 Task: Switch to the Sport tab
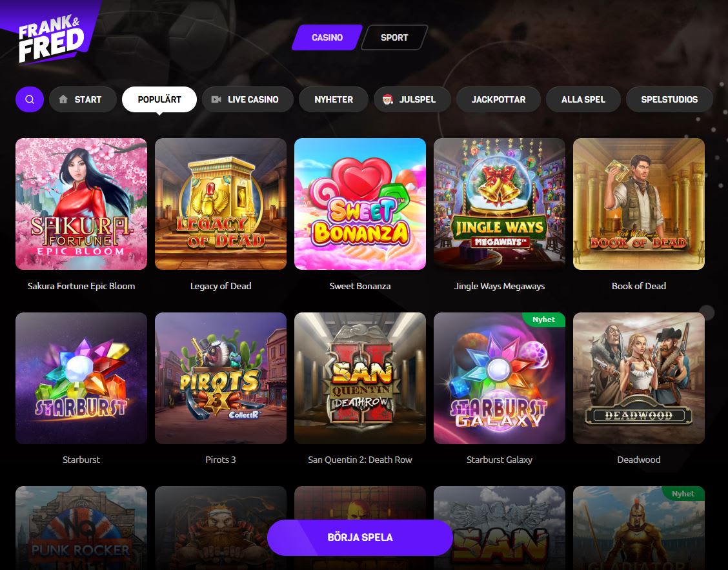[x=394, y=37]
